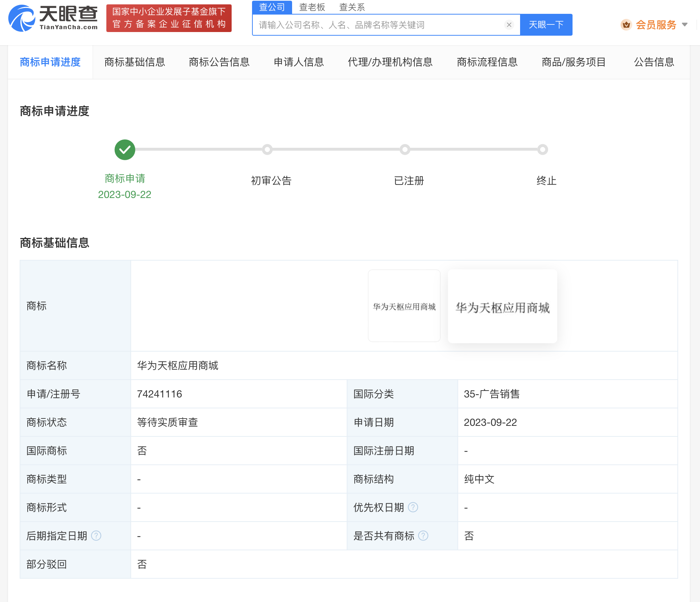Clear the search box with X icon
The height and width of the screenshot is (602, 700).
[509, 25]
